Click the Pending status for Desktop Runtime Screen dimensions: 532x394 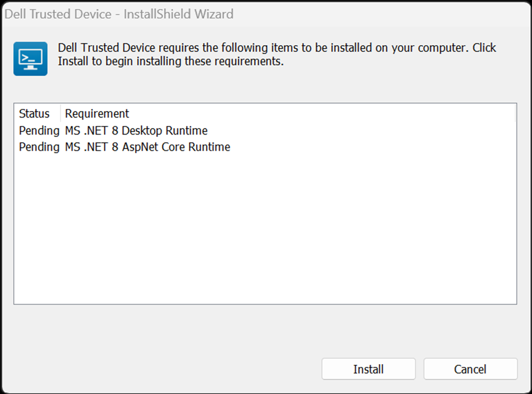point(39,130)
